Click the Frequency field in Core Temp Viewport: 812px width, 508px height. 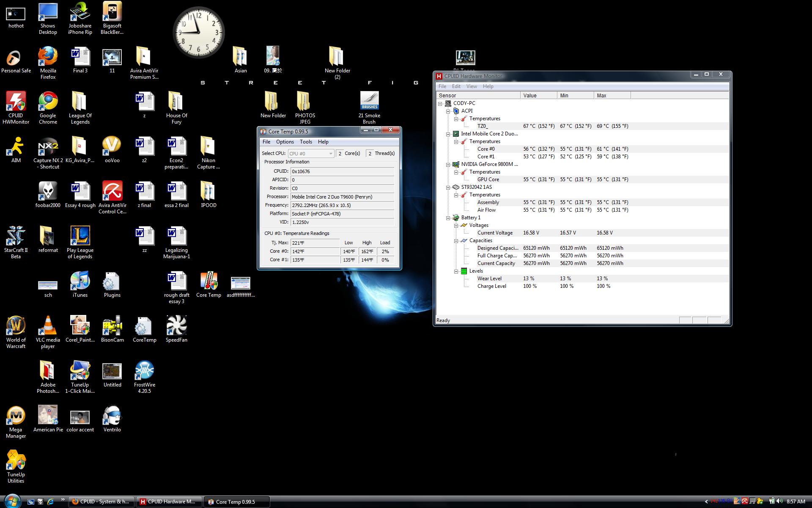(x=342, y=205)
